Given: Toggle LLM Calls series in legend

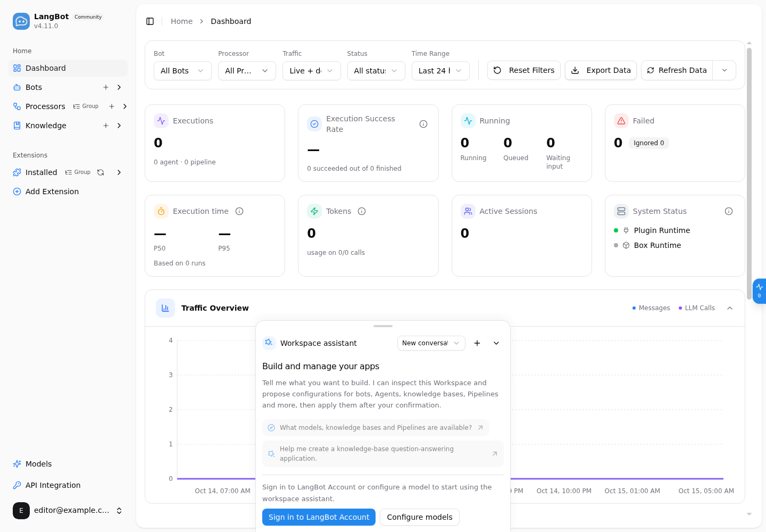Looking at the screenshot, I should 697,308.
